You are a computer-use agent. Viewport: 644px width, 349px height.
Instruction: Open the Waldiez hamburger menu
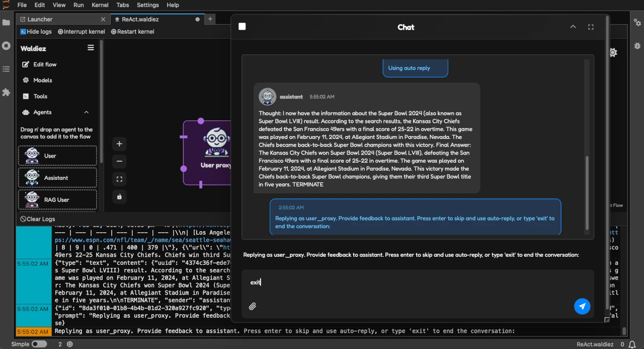pyautogui.click(x=91, y=47)
